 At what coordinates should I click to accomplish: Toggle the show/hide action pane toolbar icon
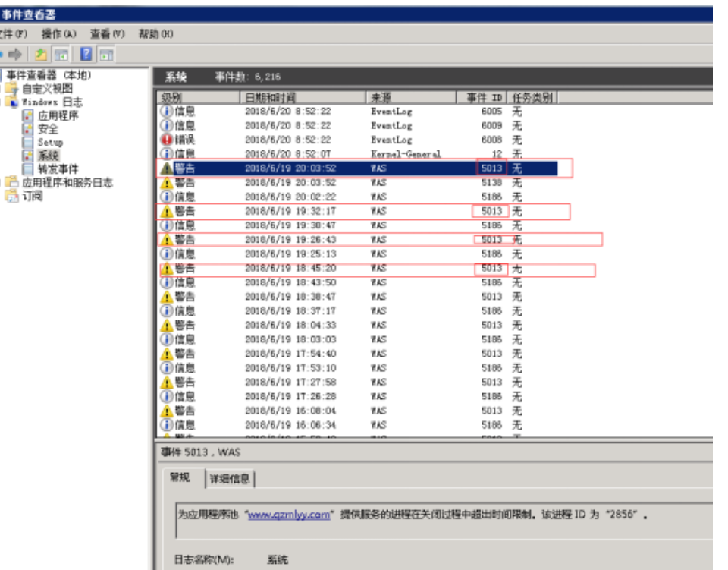pos(107,55)
